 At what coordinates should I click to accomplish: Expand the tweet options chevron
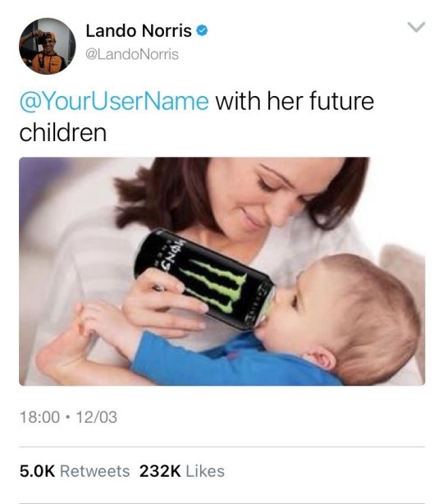(416, 27)
